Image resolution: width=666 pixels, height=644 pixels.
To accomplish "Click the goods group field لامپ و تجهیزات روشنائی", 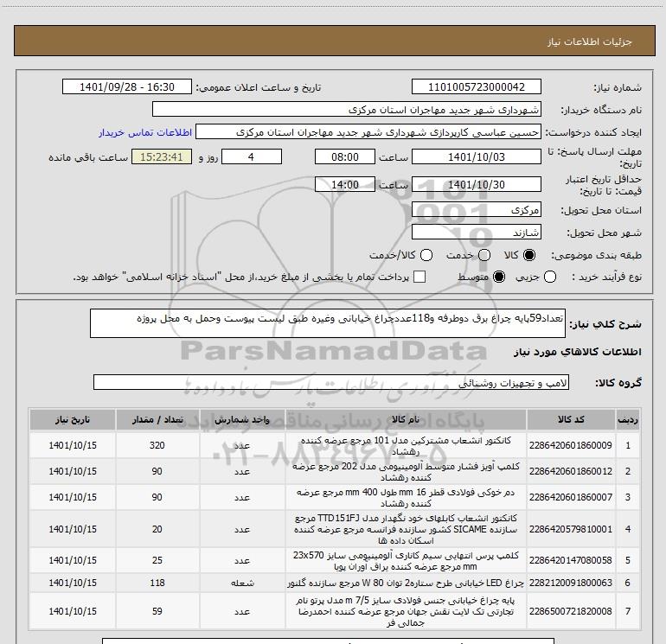I will 331,382.
